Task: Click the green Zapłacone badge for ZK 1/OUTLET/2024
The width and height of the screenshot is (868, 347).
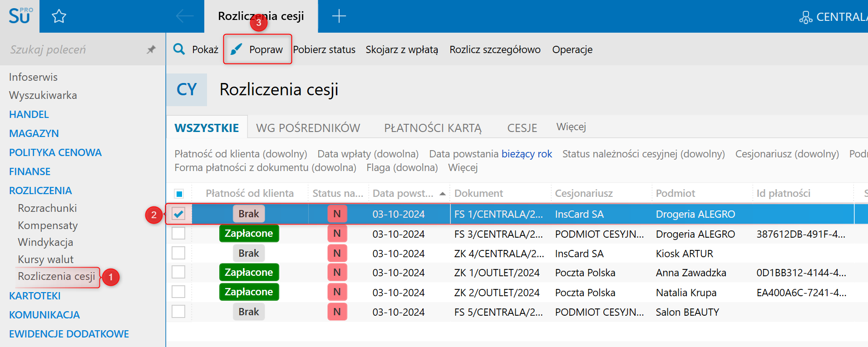Action: pos(249,272)
